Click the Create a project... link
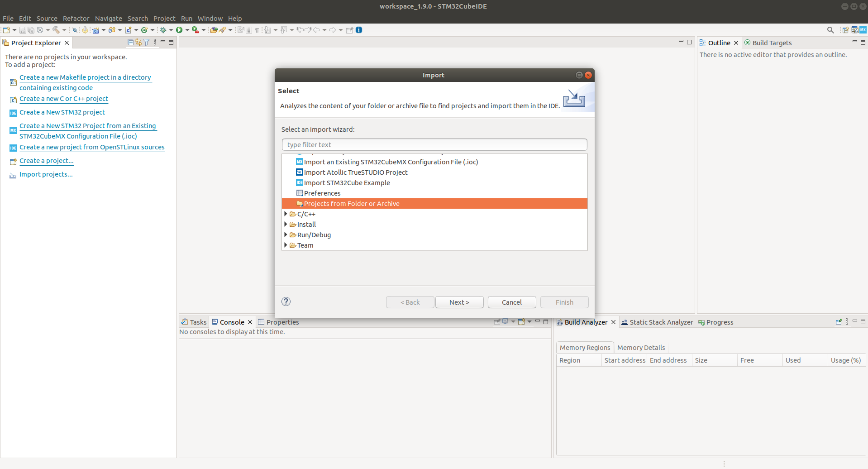Image resolution: width=868 pixels, height=469 pixels. 46,161
